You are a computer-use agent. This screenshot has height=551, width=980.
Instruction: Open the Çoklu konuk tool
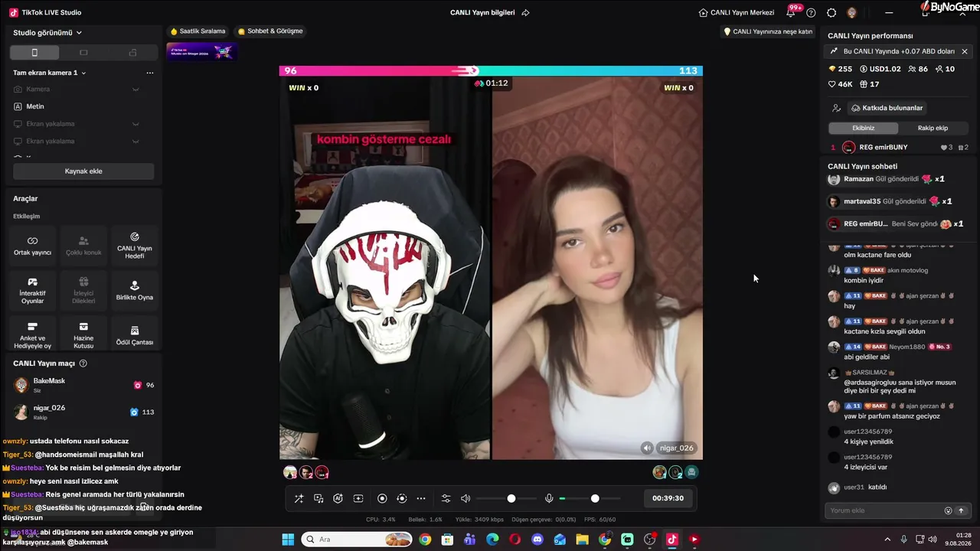coord(83,245)
